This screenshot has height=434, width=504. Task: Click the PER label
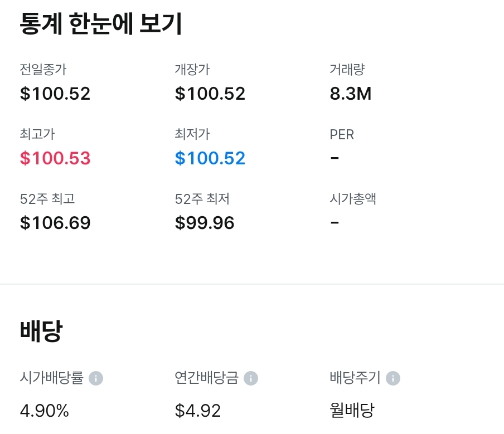(342, 134)
